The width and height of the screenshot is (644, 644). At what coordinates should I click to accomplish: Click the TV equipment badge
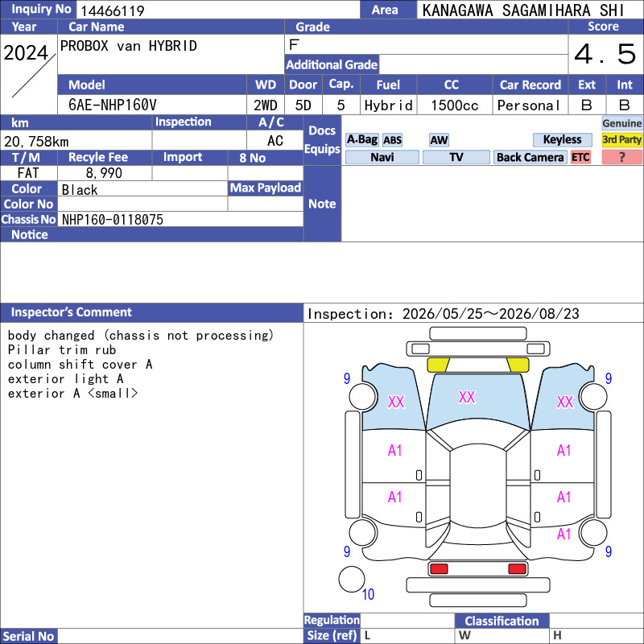456,157
